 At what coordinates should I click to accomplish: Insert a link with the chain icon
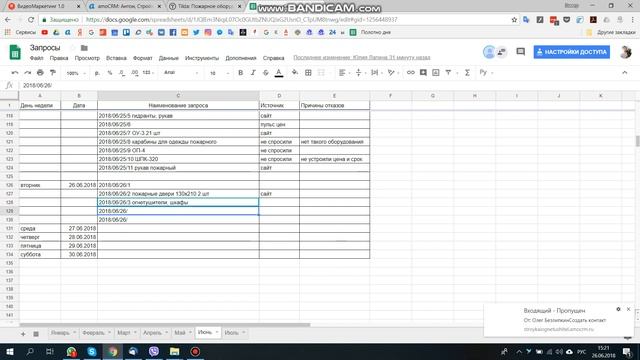411,73
